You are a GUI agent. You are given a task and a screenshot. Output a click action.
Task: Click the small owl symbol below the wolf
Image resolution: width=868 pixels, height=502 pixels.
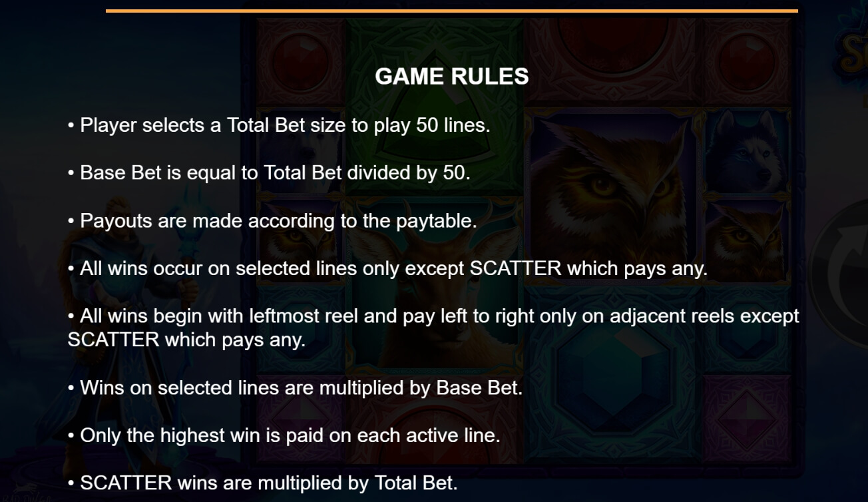click(746, 241)
